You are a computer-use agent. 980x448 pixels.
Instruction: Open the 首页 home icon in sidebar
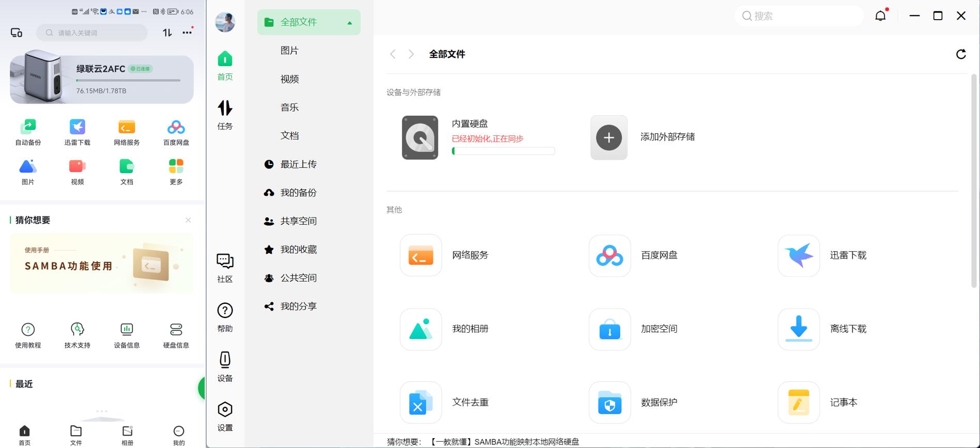coord(225,66)
